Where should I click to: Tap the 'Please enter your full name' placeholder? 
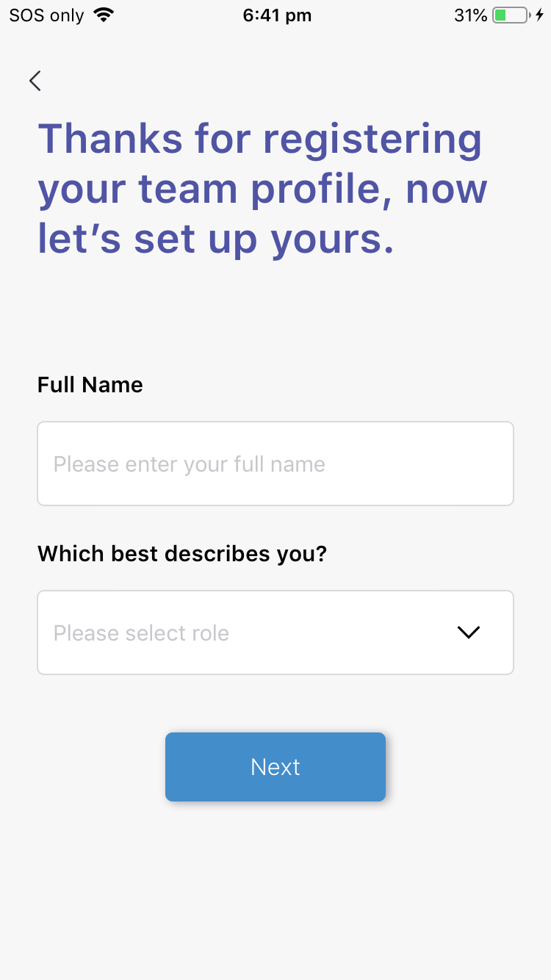190,464
